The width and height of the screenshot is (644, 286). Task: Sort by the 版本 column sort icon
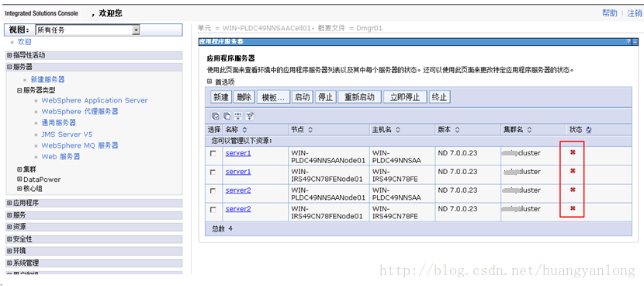[x=457, y=130]
